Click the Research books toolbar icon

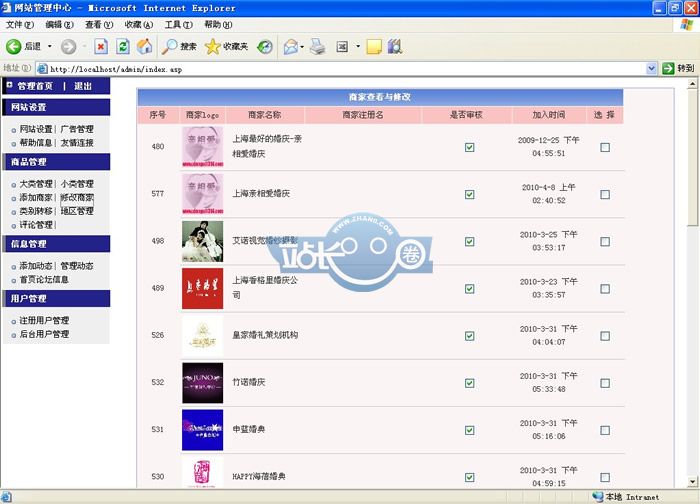pyautogui.click(x=395, y=46)
